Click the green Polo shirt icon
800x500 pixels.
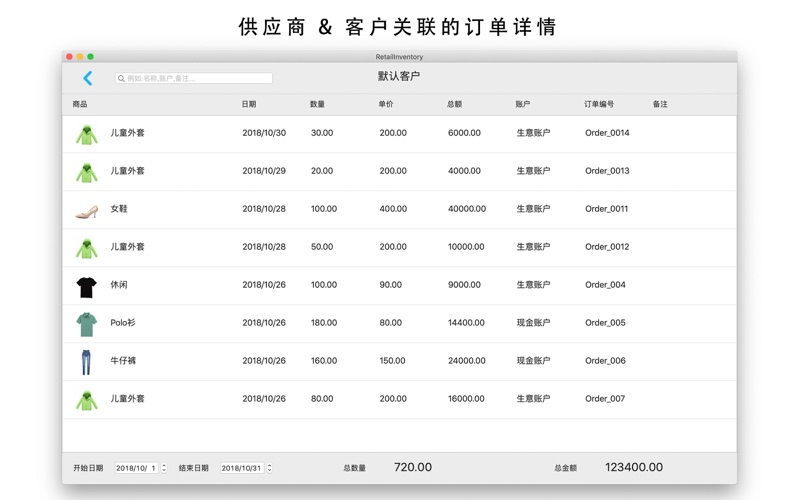(x=87, y=324)
